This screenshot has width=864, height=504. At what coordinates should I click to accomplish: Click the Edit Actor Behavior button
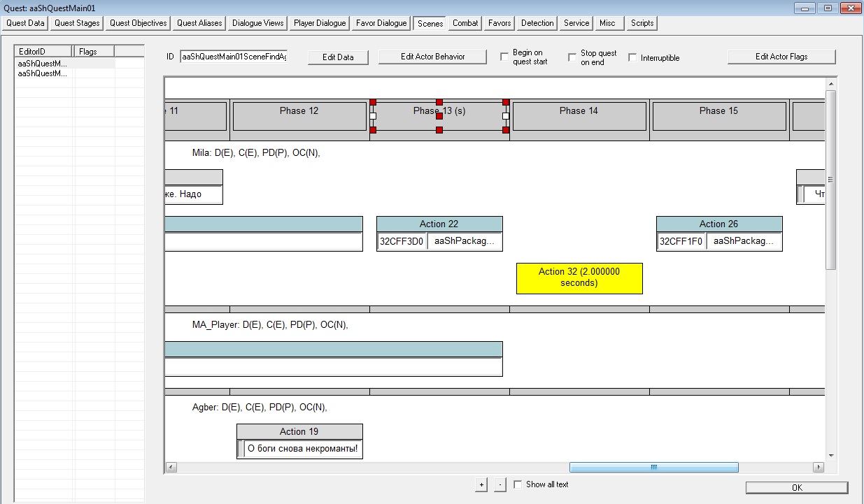(x=432, y=57)
